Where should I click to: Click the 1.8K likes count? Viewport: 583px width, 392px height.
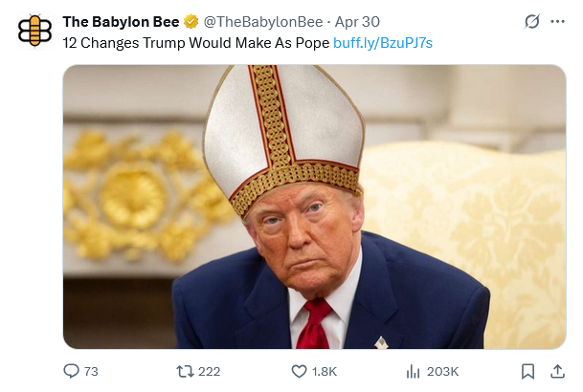click(x=325, y=371)
